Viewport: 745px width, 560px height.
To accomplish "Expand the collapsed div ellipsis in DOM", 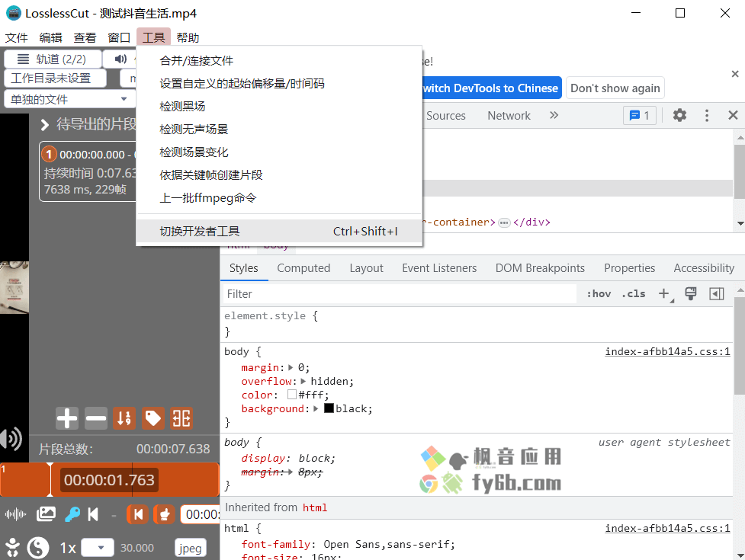I will (504, 222).
